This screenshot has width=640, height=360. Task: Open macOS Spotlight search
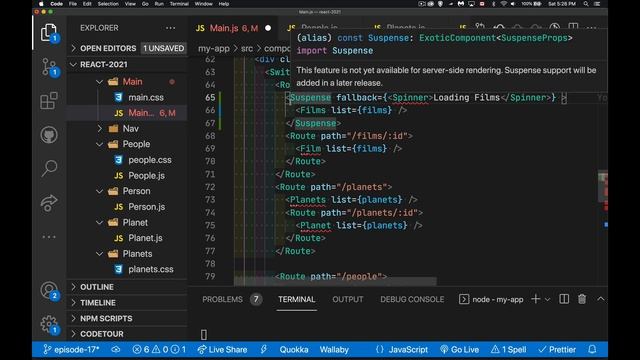coord(586,4)
